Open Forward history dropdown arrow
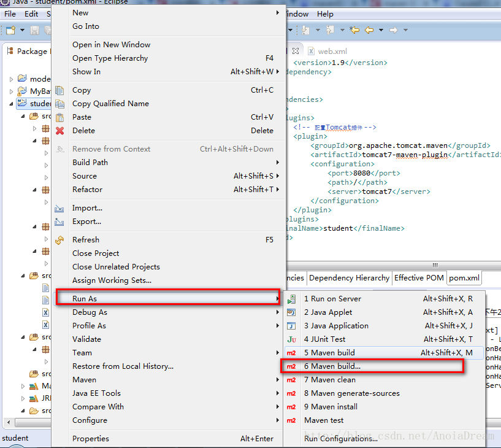This screenshot has width=501, height=448. (x=405, y=30)
